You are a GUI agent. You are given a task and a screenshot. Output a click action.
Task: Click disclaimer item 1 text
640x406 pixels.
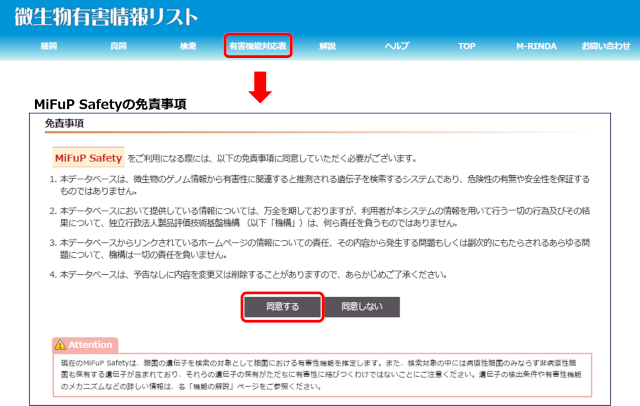click(325, 185)
